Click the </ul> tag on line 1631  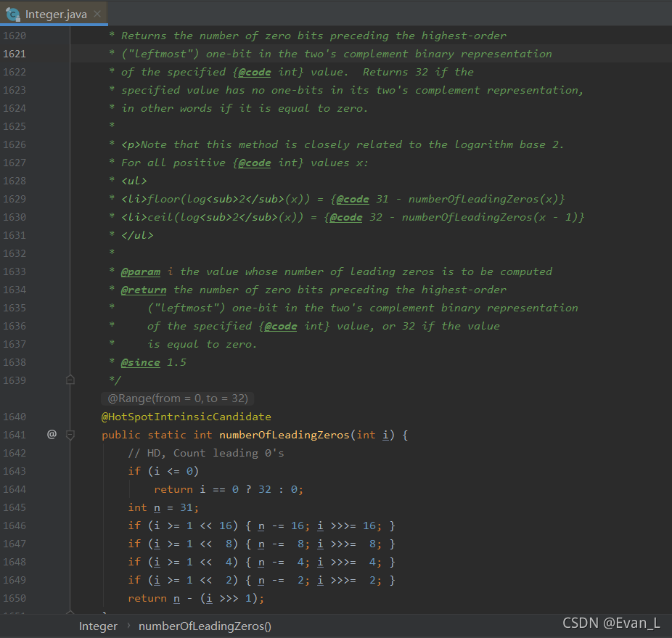coord(137,235)
